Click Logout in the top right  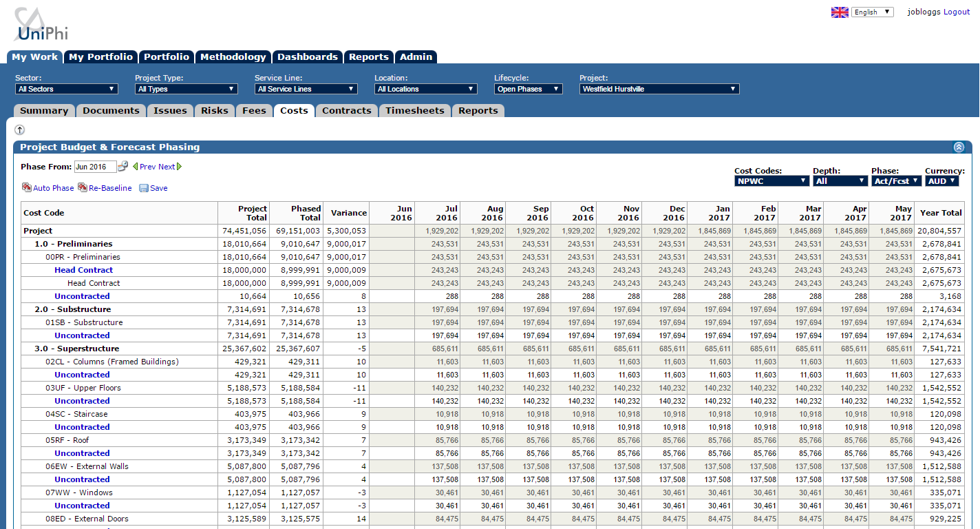[957, 12]
